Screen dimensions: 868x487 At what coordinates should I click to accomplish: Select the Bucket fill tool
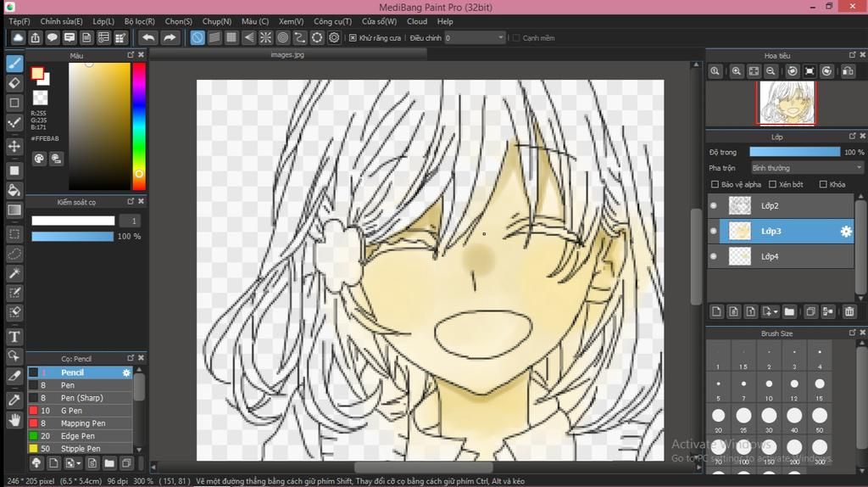[14, 190]
